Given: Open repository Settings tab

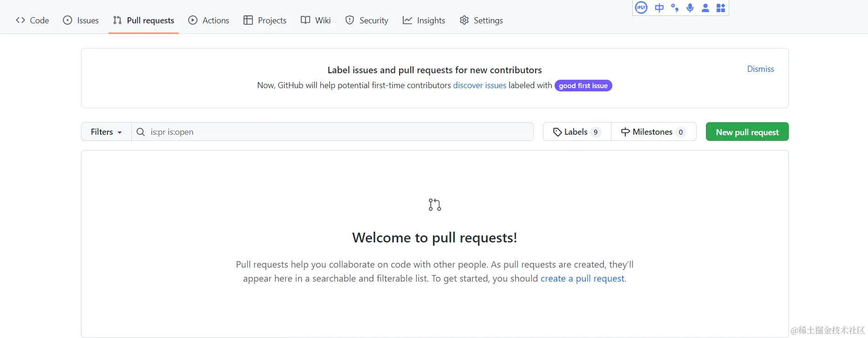Looking at the screenshot, I should coord(481,21).
